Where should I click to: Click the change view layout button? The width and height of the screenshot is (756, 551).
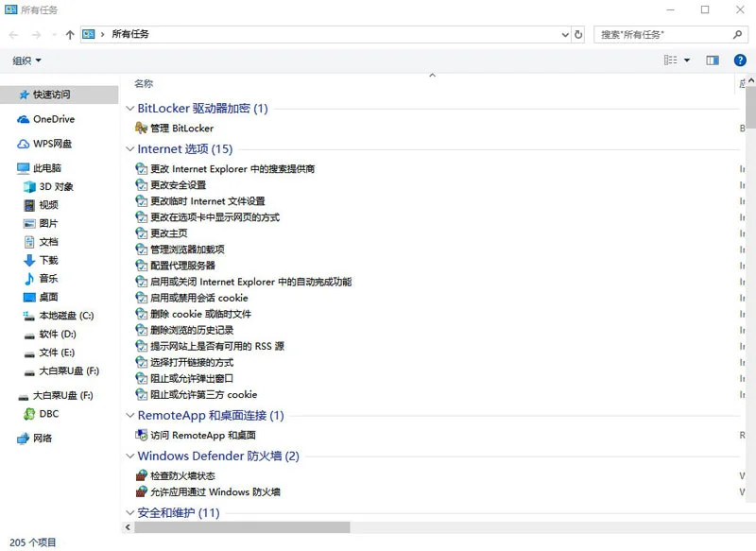coord(670,60)
